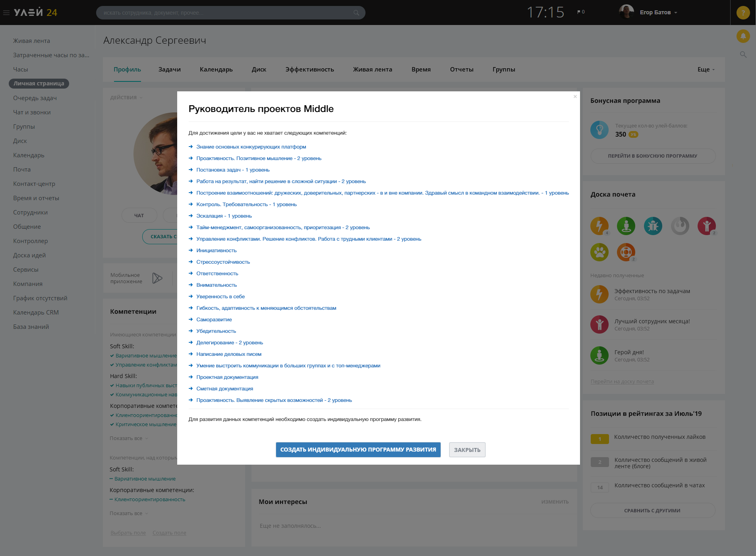Click the orange lifebuoy badge icon
The width and height of the screenshot is (756, 556).
pos(626,252)
